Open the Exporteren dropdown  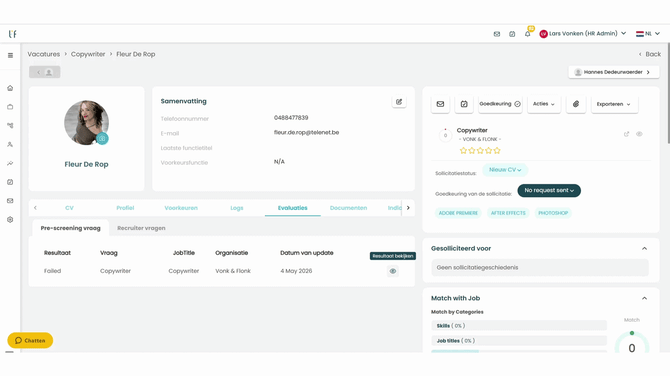coord(614,104)
